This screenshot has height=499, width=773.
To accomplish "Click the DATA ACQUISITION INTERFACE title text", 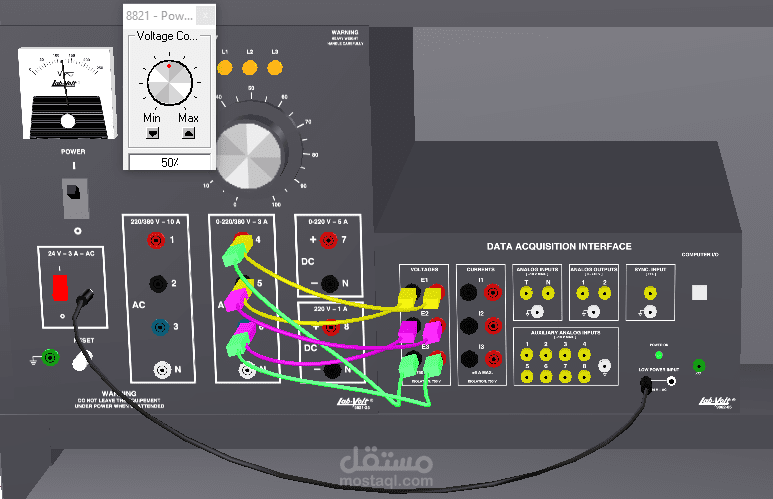I will pyautogui.click(x=559, y=247).
